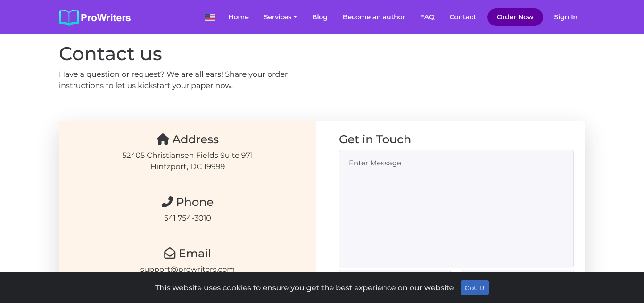Click the ProWriters open book logo icon

pos(69,17)
